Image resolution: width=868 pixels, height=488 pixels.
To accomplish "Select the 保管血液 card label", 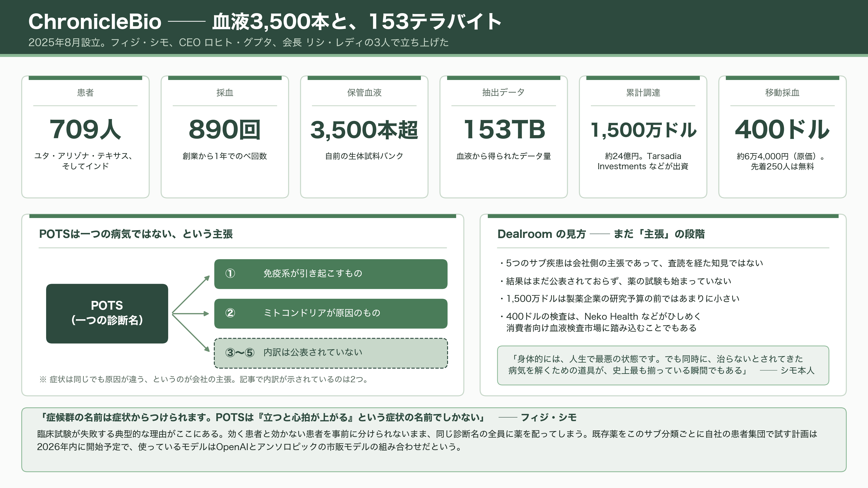I will pyautogui.click(x=364, y=93).
